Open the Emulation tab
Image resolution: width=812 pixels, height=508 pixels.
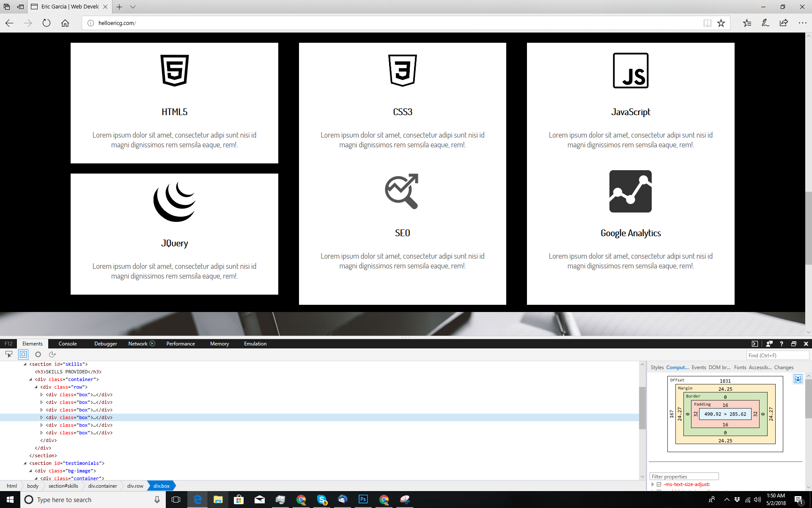pyautogui.click(x=255, y=344)
